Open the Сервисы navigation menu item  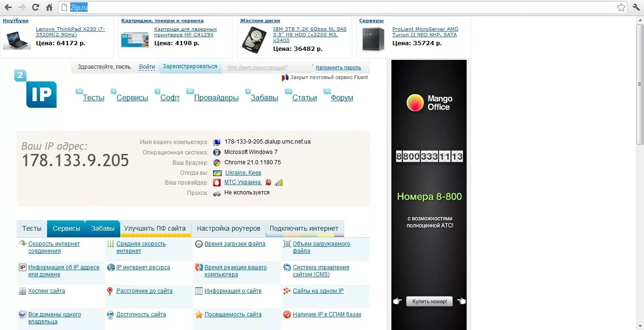(x=132, y=98)
